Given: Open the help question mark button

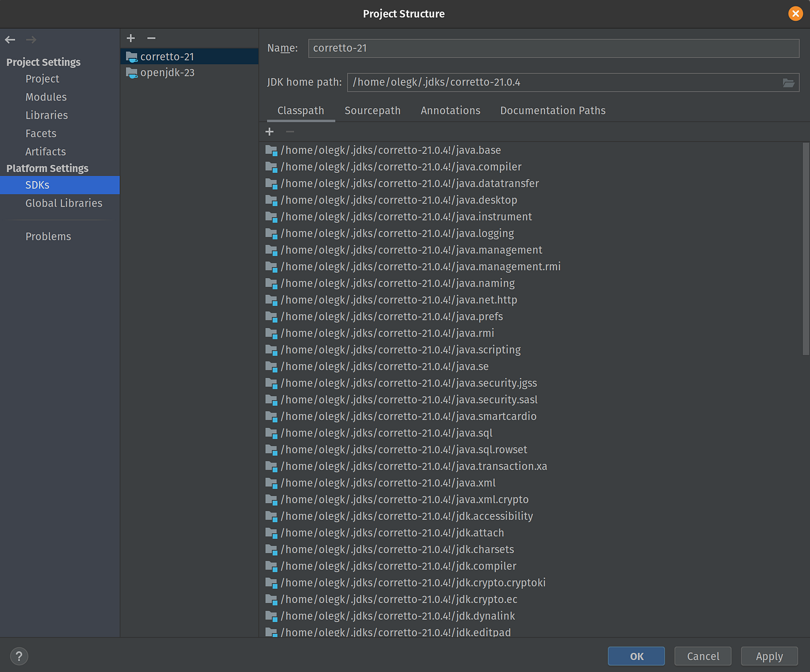Looking at the screenshot, I should tap(19, 656).
